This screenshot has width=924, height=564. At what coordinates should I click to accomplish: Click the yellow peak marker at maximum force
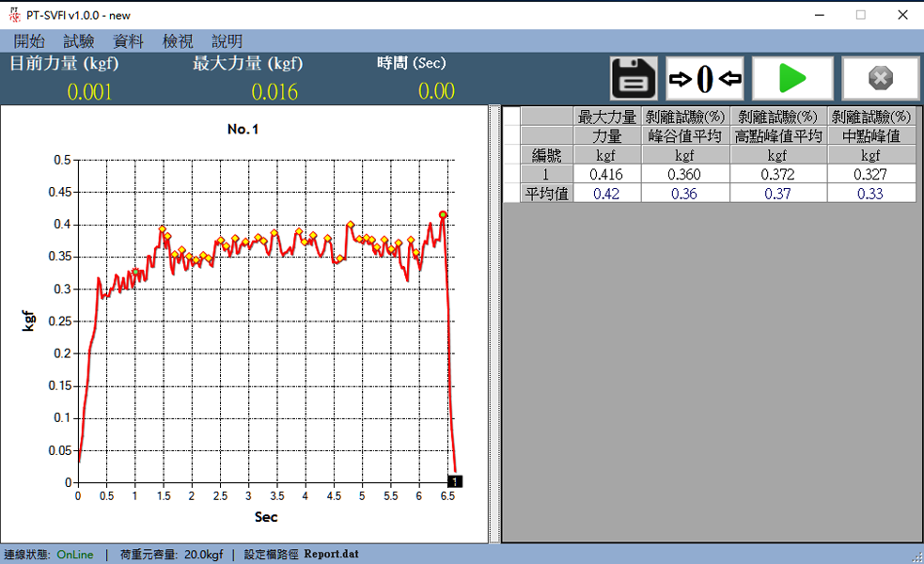tap(443, 215)
